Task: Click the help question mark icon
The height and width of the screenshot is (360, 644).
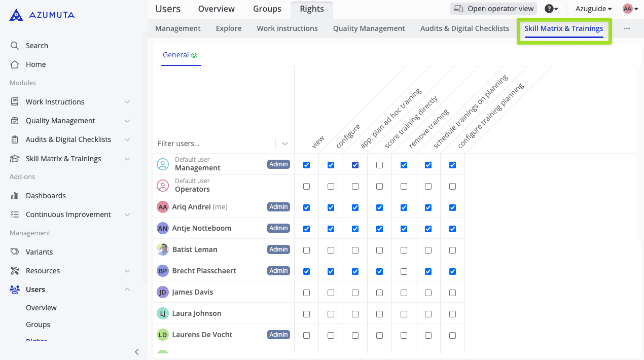Action: [x=549, y=9]
